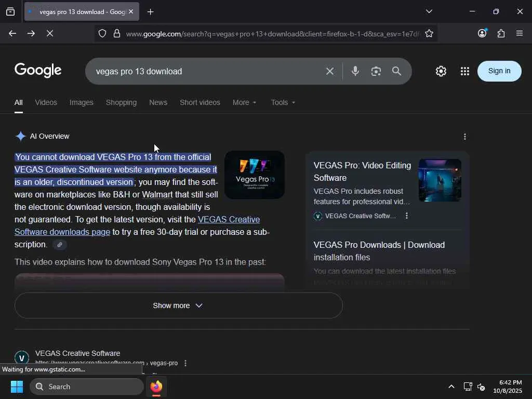
Task: Bookmark this page with the star
Action: 429,33
